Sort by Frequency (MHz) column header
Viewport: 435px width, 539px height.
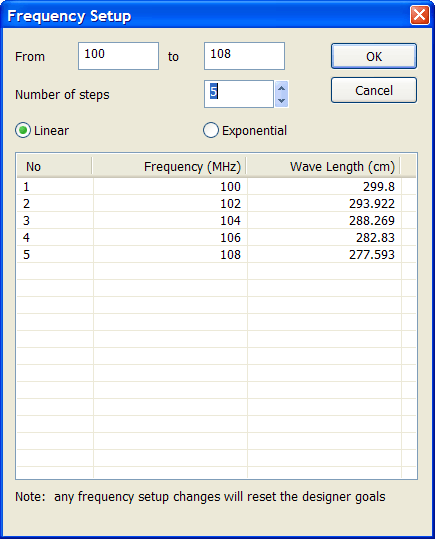click(169, 167)
